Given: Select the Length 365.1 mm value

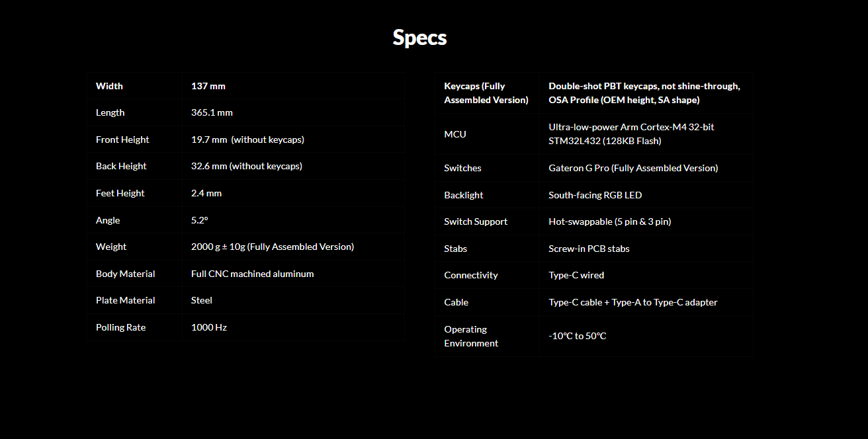Looking at the screenshot, I should pyautogui.click(x=212, y=112).
